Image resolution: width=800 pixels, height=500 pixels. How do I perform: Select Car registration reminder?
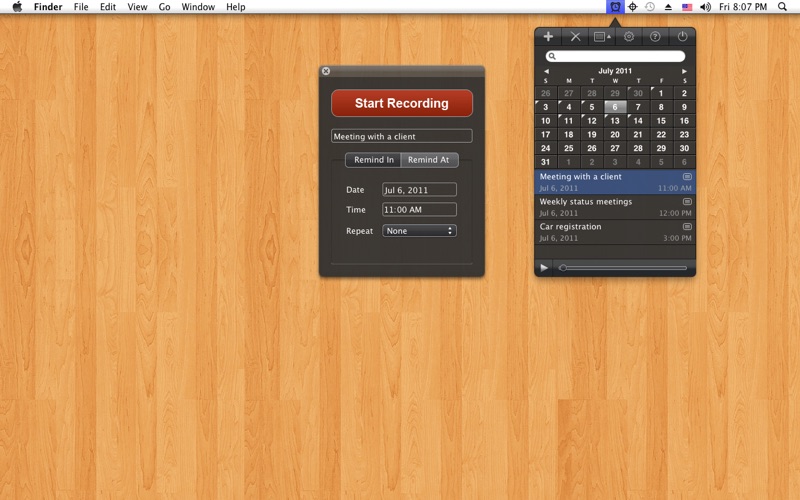pyautogui.click(x=615, y=232)
